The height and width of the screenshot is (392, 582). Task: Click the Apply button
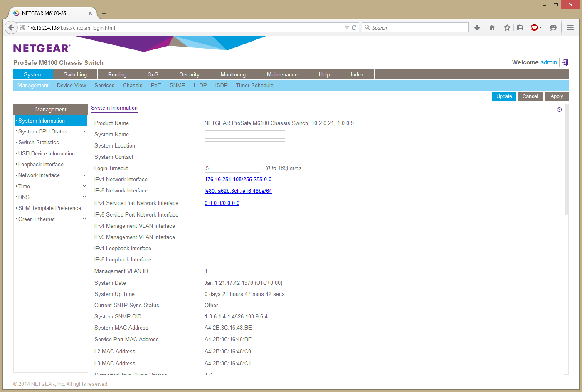click(x=557, y=96)
